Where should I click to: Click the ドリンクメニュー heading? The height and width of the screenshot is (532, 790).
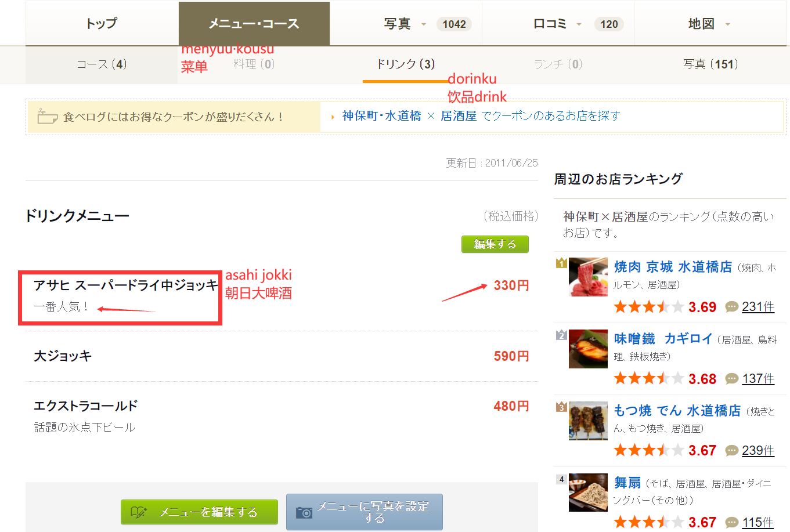(77, 216)
